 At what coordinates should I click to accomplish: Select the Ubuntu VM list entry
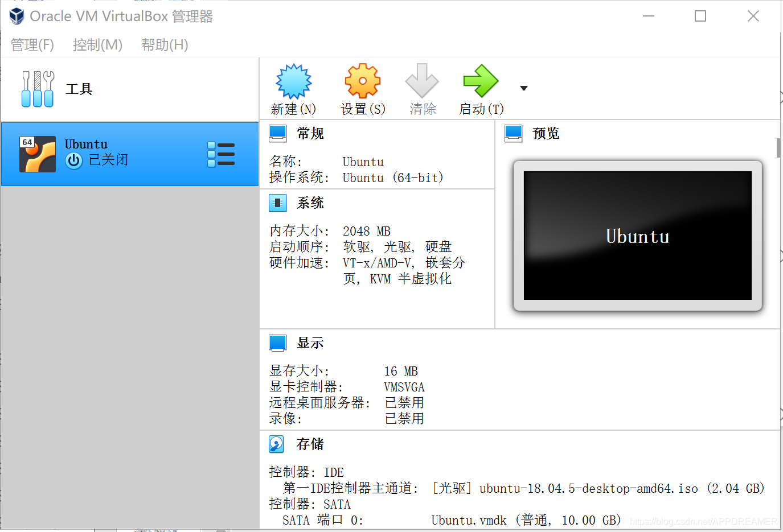coord(130,154)
